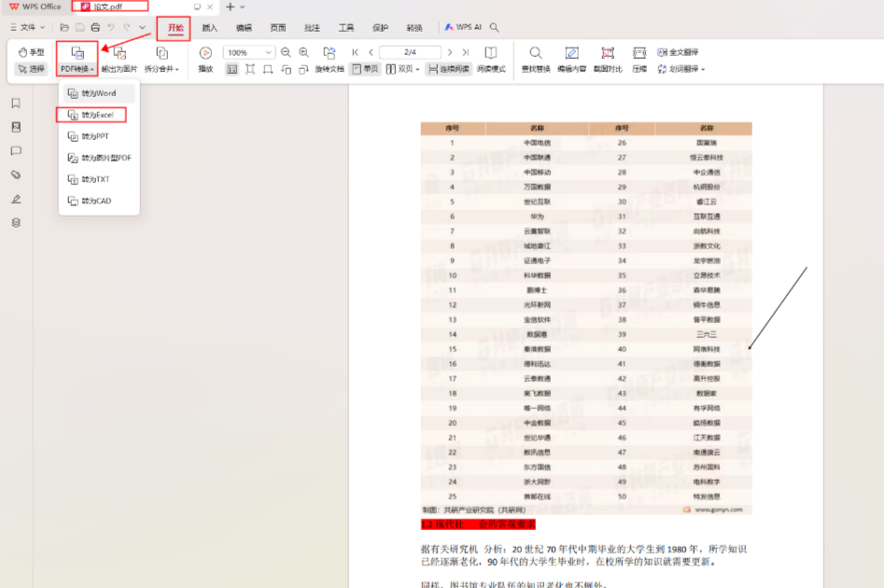Click the print icon in quick access
The width and height of the screenshot is (884, 588).
[x=95, y=27]
